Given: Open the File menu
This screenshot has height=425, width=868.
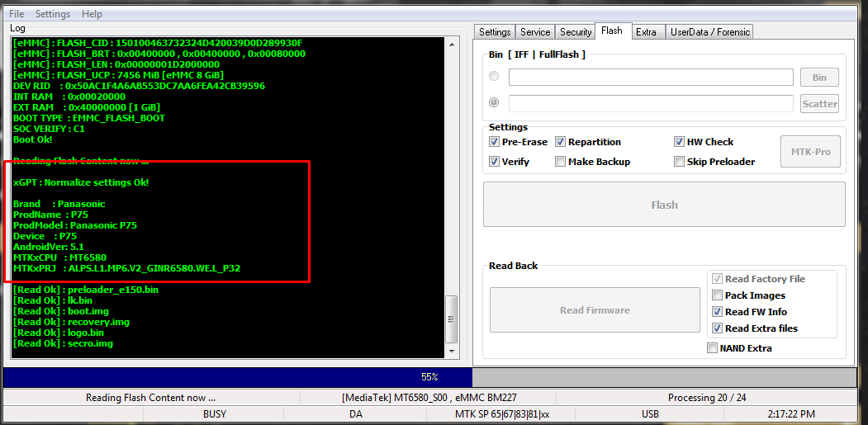Looking at the screenshot, I should 17,14.
